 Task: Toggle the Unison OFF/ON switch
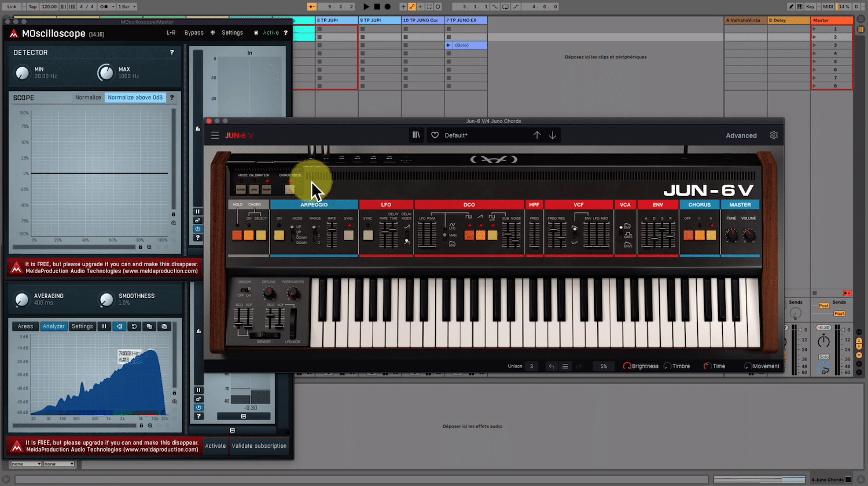[245, 289]
